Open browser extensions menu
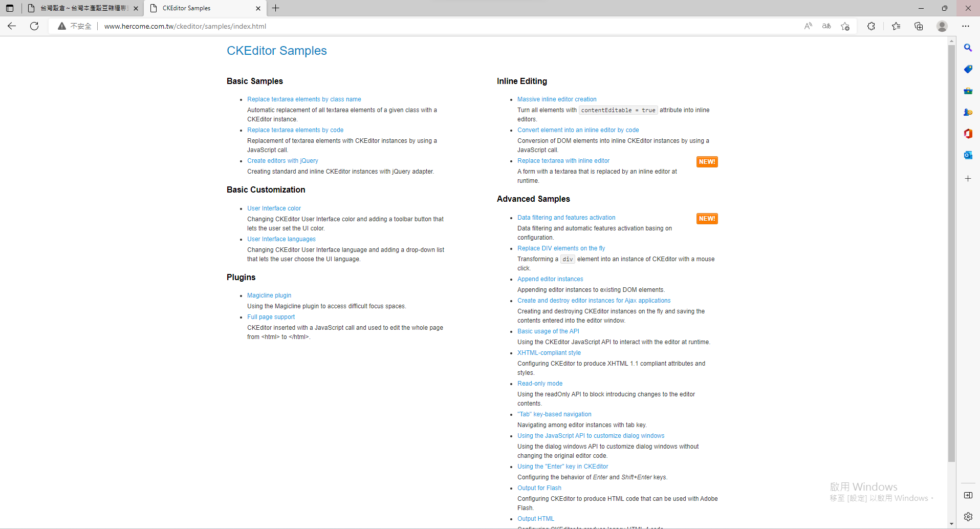The image size is (980, 529). pos(871,26)
